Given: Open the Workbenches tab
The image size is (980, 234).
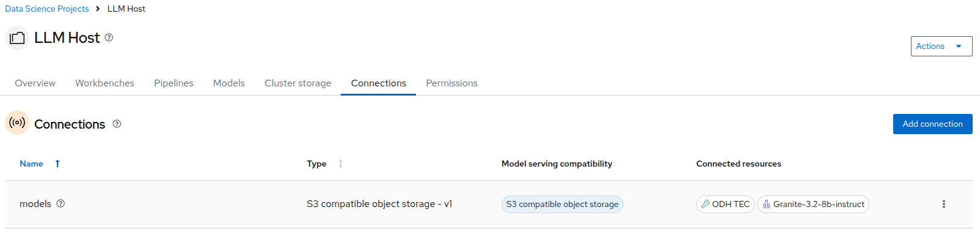Looking at the screenshot, I should 105,83.
